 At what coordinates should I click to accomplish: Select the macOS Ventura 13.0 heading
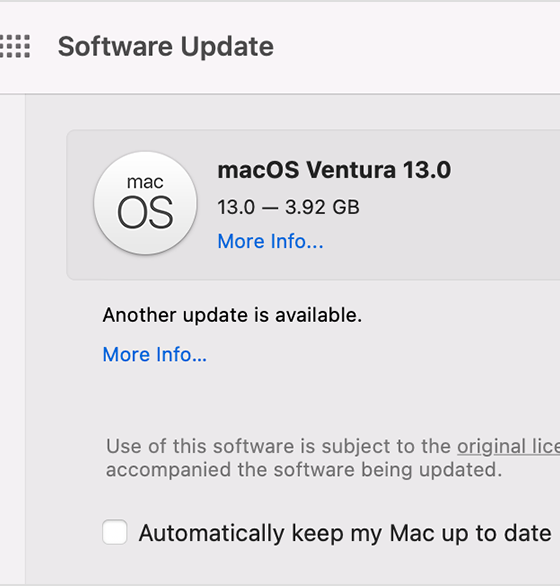point(334,170)
